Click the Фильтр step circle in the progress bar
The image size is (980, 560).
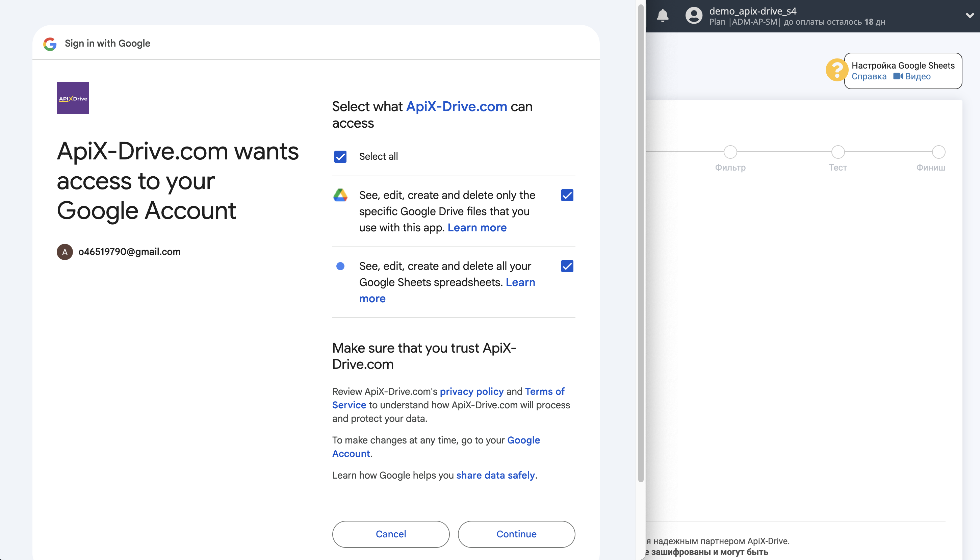[730, 152]
